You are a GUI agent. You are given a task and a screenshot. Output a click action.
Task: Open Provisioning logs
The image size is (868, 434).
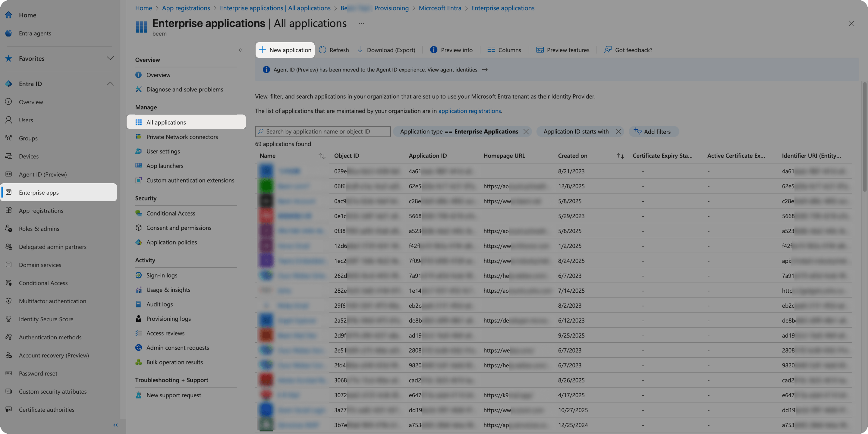[168, 319]
